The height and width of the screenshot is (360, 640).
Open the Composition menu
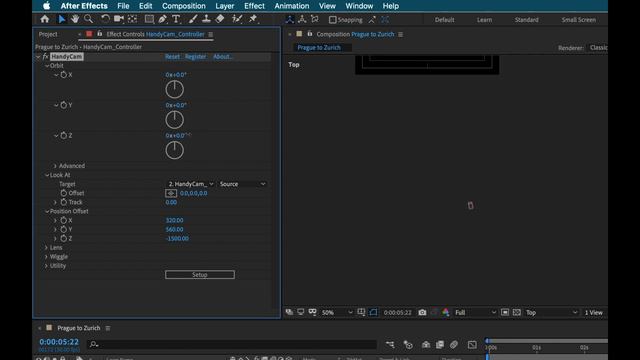coord(184,6)
